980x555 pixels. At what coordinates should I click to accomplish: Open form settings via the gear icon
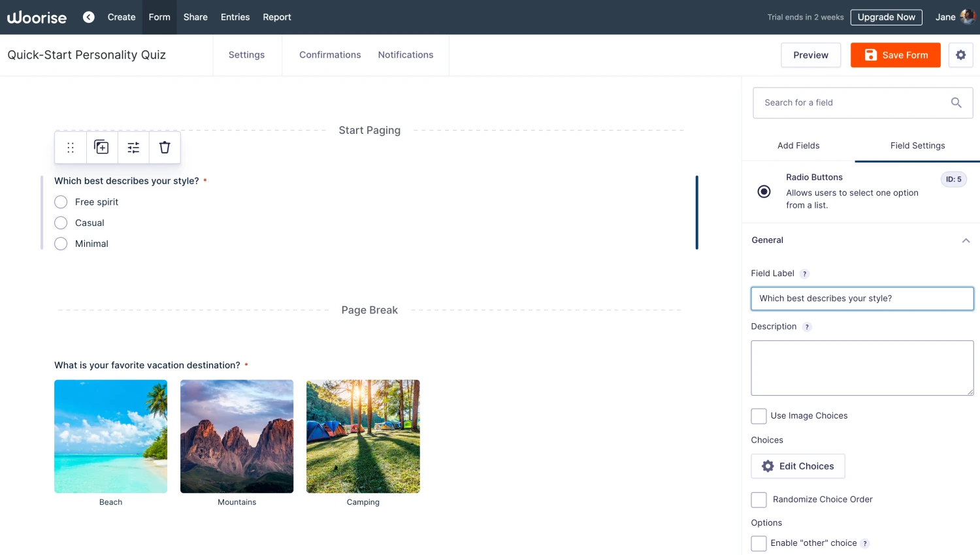pyautogui.click(x=960, y=55)
